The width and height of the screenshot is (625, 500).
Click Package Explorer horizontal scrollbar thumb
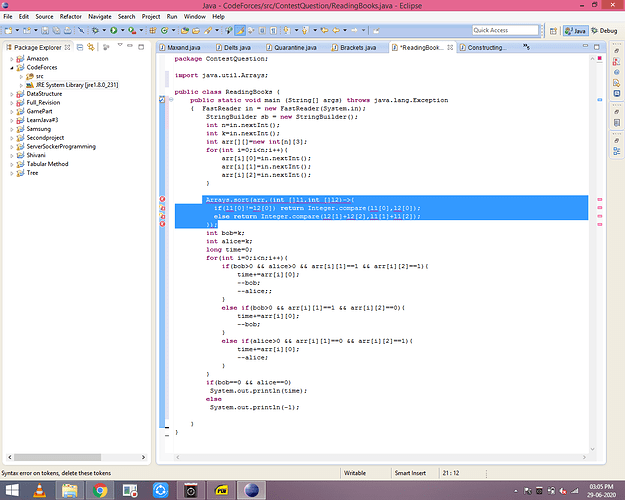click(57, 457)
